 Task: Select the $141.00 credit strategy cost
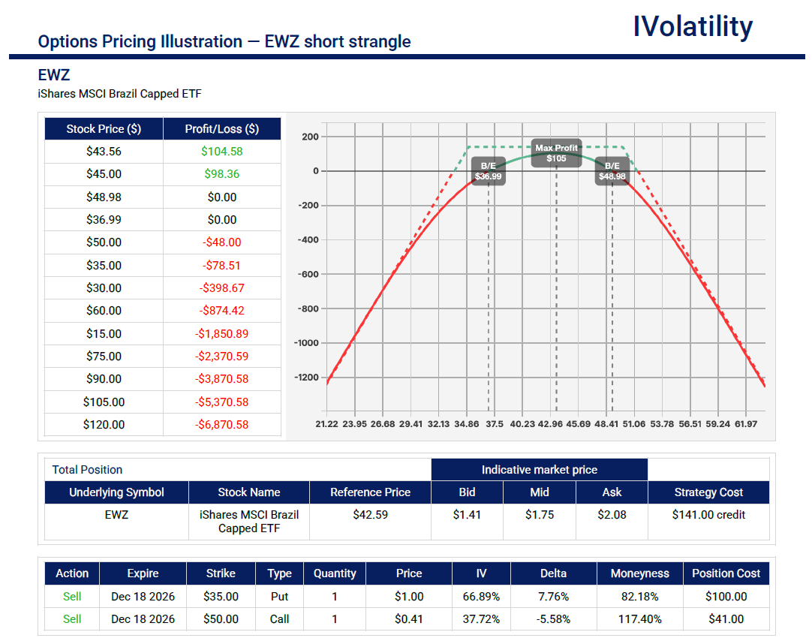point(708,515)
